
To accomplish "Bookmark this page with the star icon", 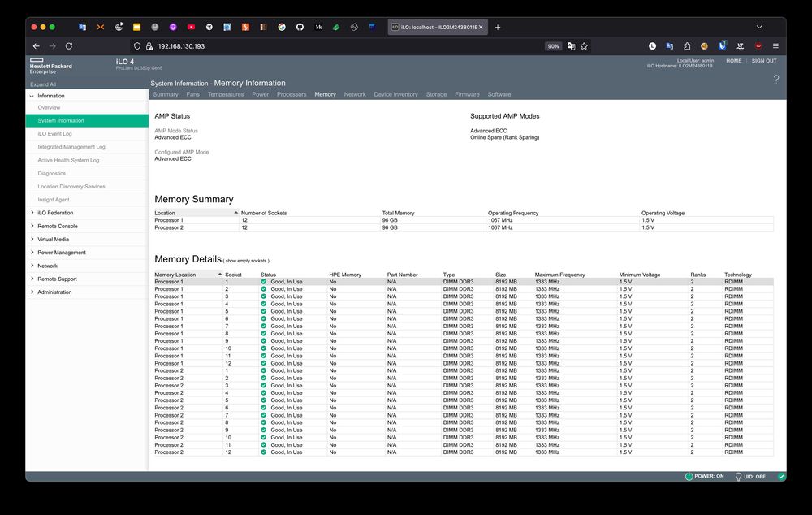I will pos(584,46).
